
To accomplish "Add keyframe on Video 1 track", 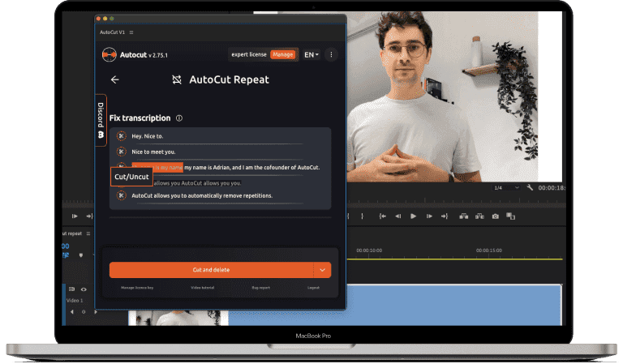I will coord(84,312).
